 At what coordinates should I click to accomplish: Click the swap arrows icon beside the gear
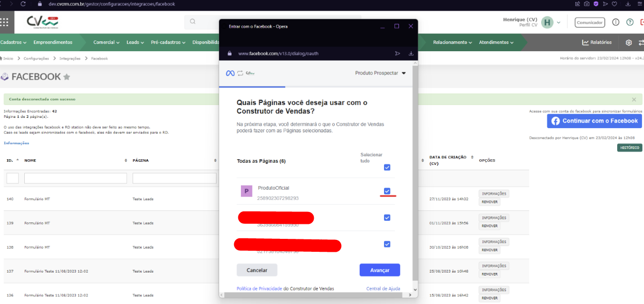coord(641,42)
